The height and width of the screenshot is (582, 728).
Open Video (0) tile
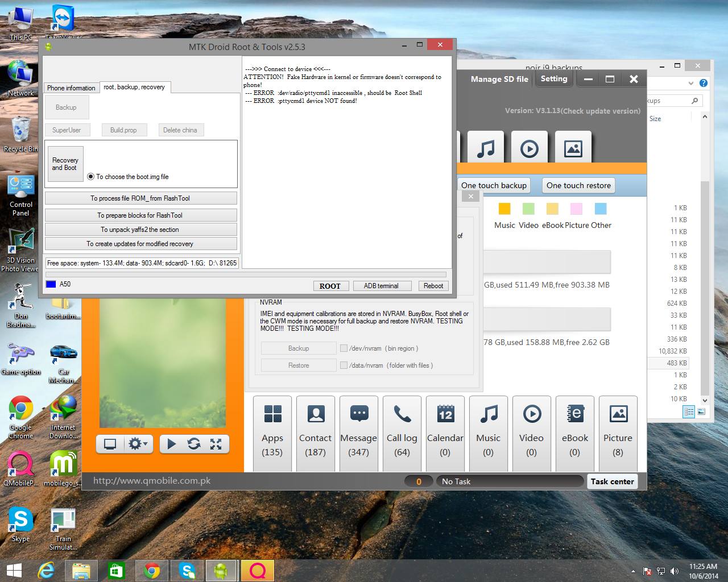tap(531, 434)
